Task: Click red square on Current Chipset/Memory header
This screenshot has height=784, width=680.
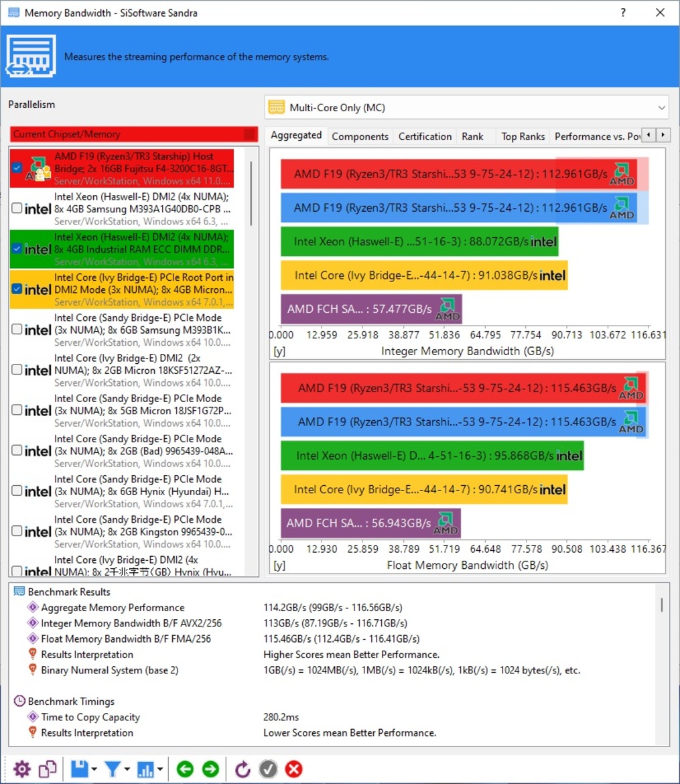Action: click(x=249, y=134)
